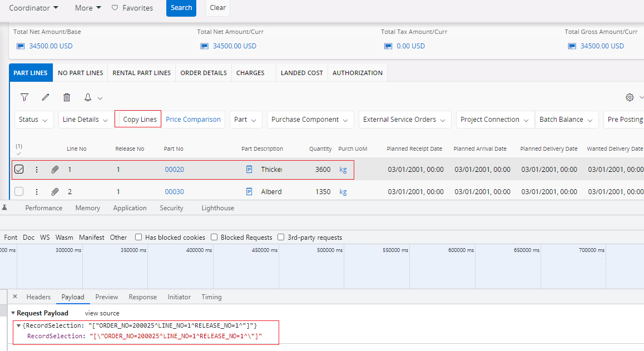Click the Copy Lines button
This screenshot has width=644, height=351.
click(x=140, y=120)
